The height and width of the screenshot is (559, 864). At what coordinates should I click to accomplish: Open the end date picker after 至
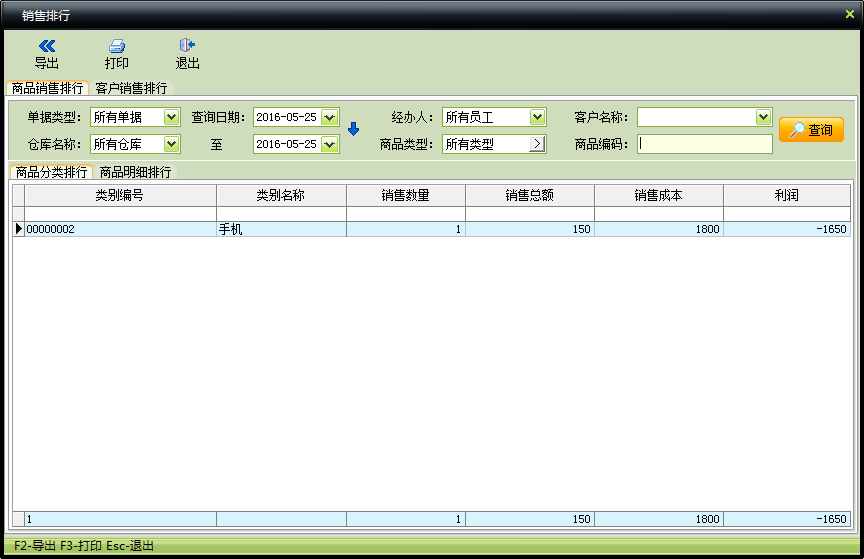click(330, 144)
